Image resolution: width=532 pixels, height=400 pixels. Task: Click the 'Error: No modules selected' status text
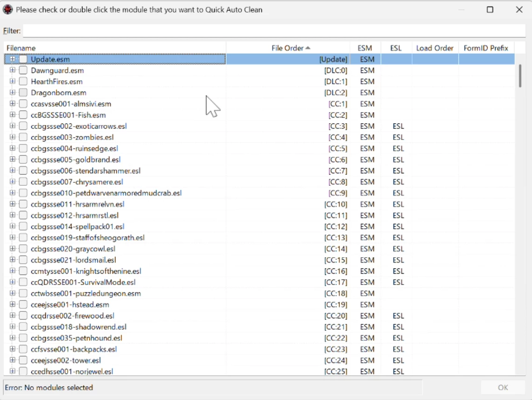tap(49, 387)
